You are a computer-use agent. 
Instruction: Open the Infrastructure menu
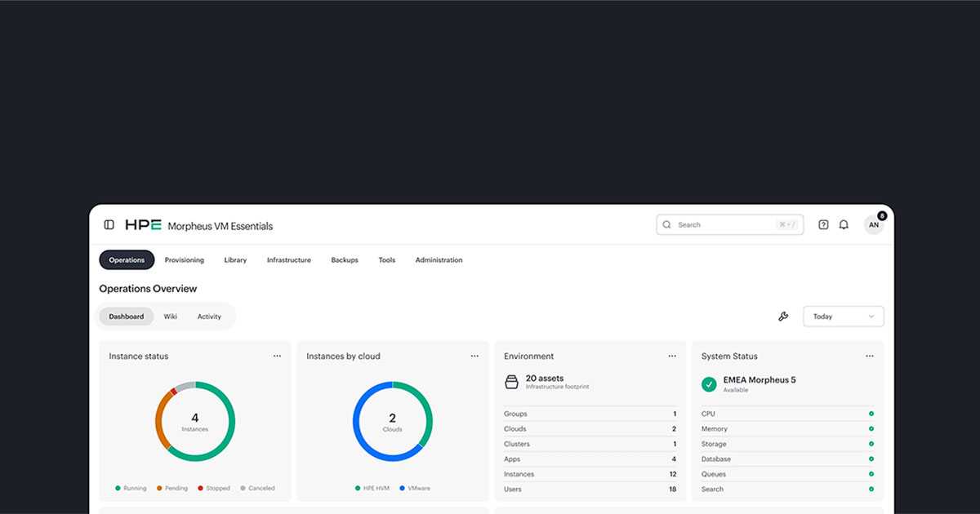pos(289,260)
